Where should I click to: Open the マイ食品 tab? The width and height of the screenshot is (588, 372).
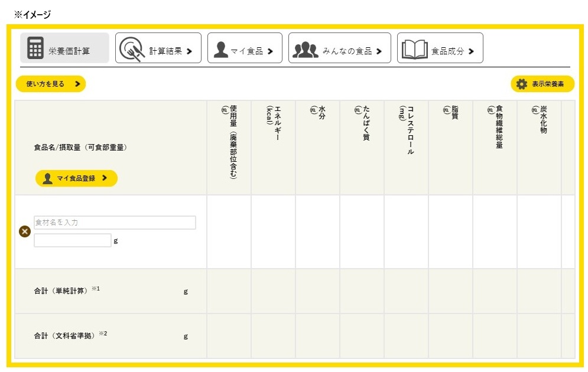(245, 48)
